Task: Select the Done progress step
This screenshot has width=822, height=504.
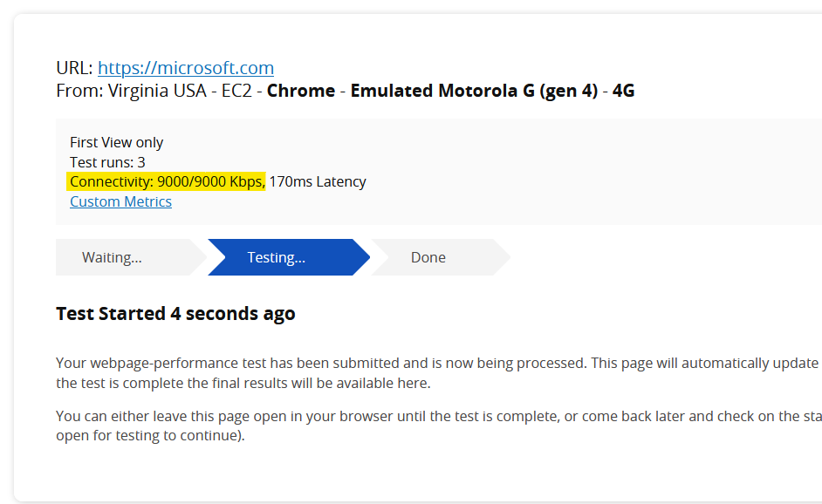Action: [x=428, y=257]
